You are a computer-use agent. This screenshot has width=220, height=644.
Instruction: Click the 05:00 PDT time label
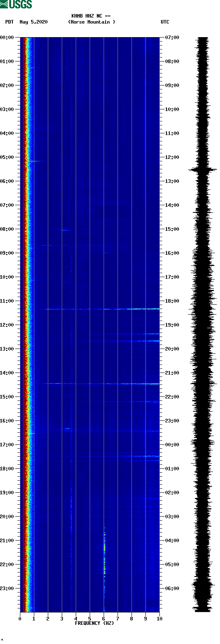tap(7, 157)
